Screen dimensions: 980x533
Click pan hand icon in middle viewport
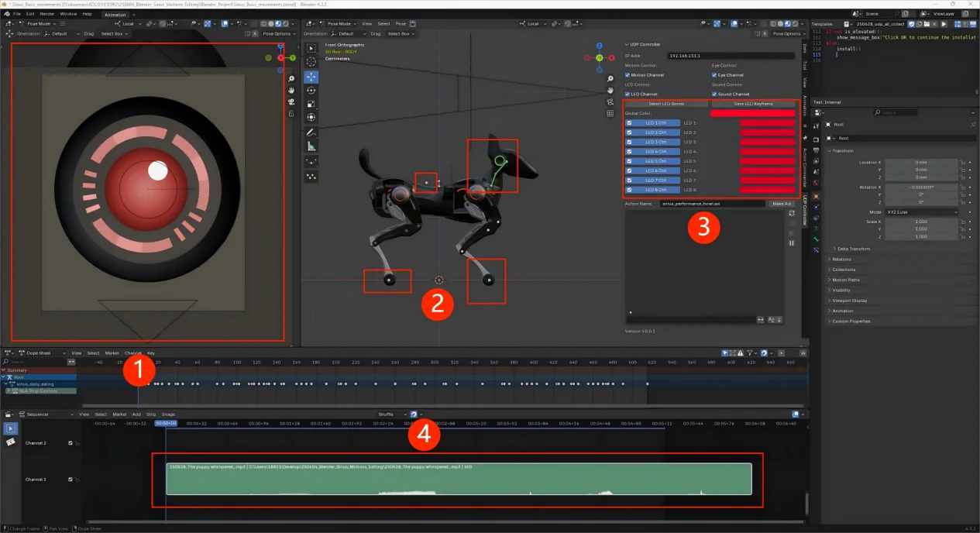(610, 91)
